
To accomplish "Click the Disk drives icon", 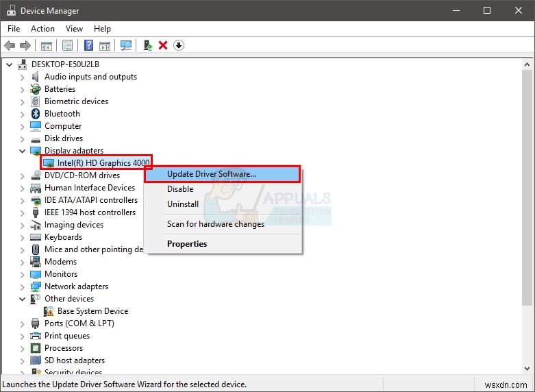I will (x=36, y=139).
